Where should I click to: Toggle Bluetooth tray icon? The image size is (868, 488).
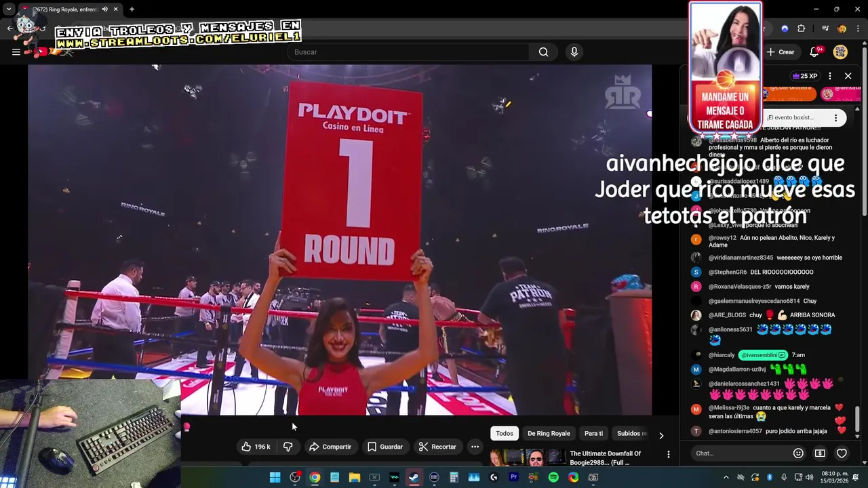770,477
